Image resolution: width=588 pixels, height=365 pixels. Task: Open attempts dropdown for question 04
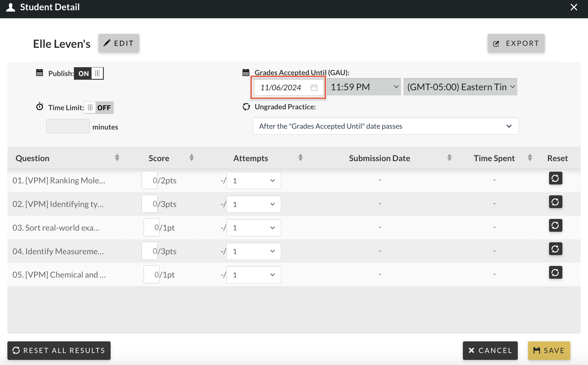coord(254,251)
